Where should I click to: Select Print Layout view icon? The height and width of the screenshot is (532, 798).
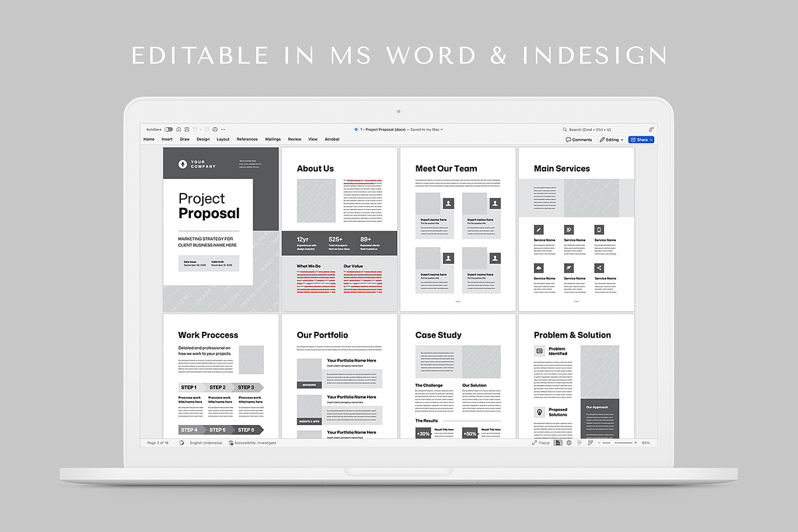(558, 443)
